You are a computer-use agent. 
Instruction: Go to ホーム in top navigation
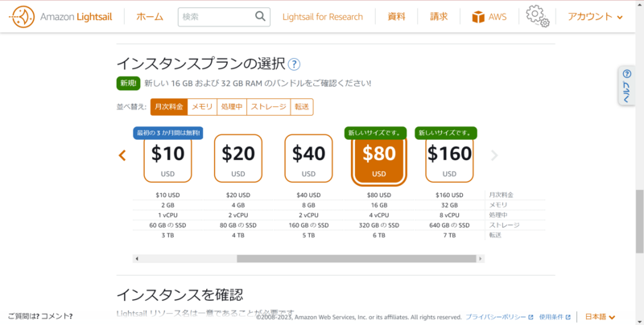point(150,17)
